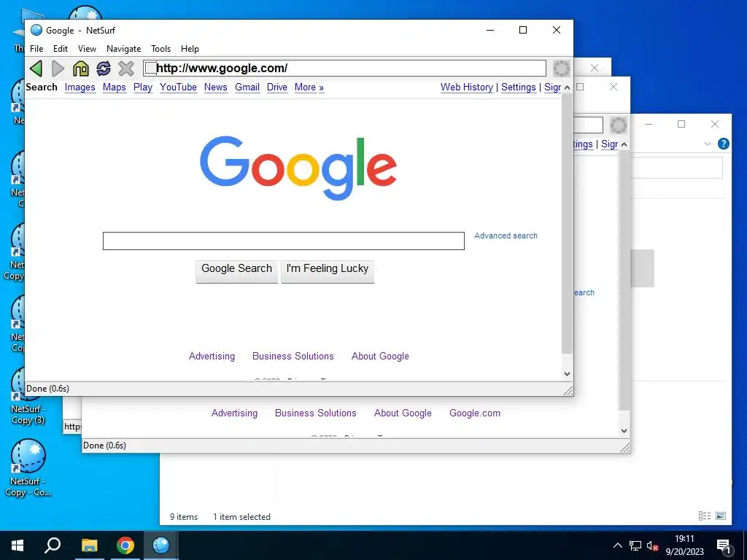Viewport: 747px width, 560px height.
Task: Open the File menu
Action: [36, 49]
